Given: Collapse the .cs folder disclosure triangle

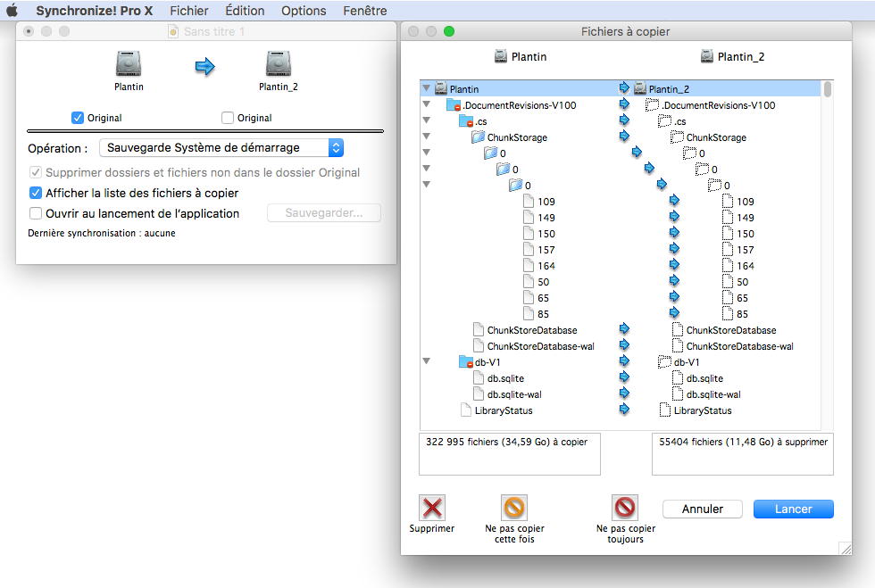Looking at the screenshot, I should (x=427, y=120).
